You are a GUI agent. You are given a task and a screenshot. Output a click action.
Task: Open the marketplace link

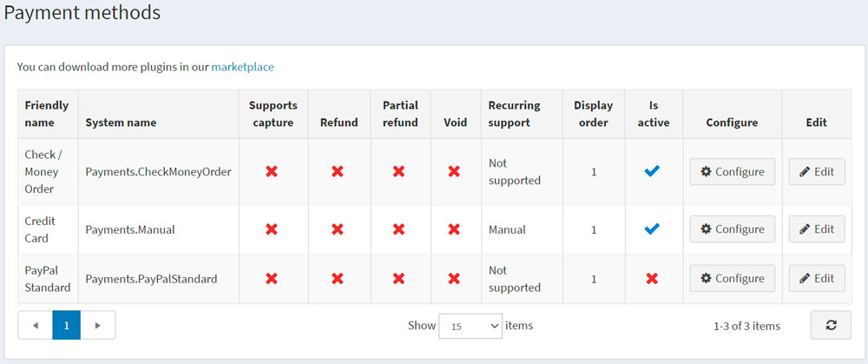click(242, 66)
